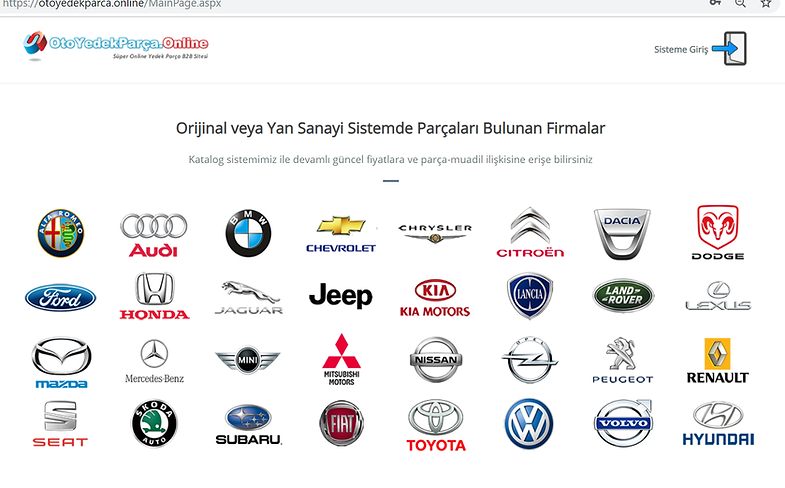Click the SEAT logo
The height and width of the screenshot is (488, 785).
tap(60, 423)
